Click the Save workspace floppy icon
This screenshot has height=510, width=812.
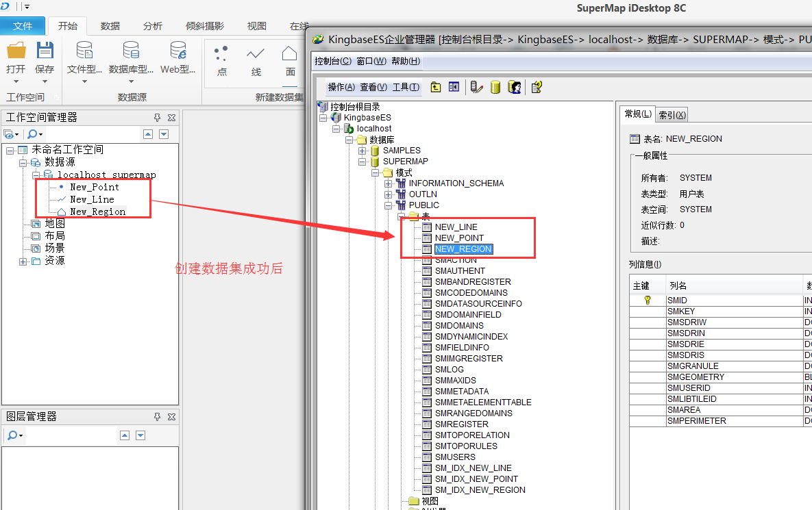point(45,50)
